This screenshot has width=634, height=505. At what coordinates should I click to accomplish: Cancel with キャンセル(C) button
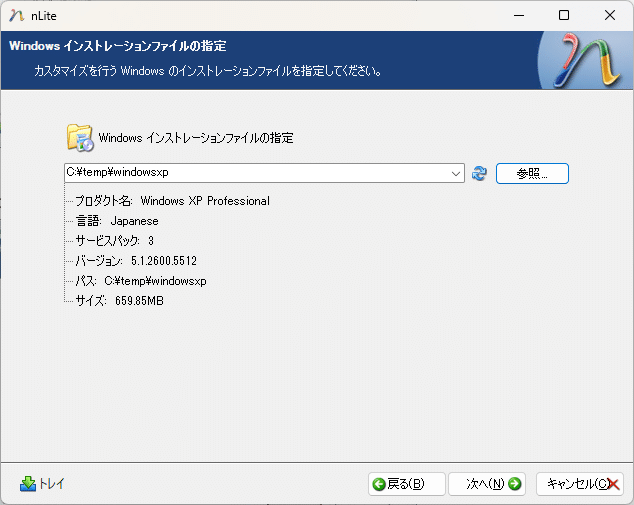[x=580, y=484]
